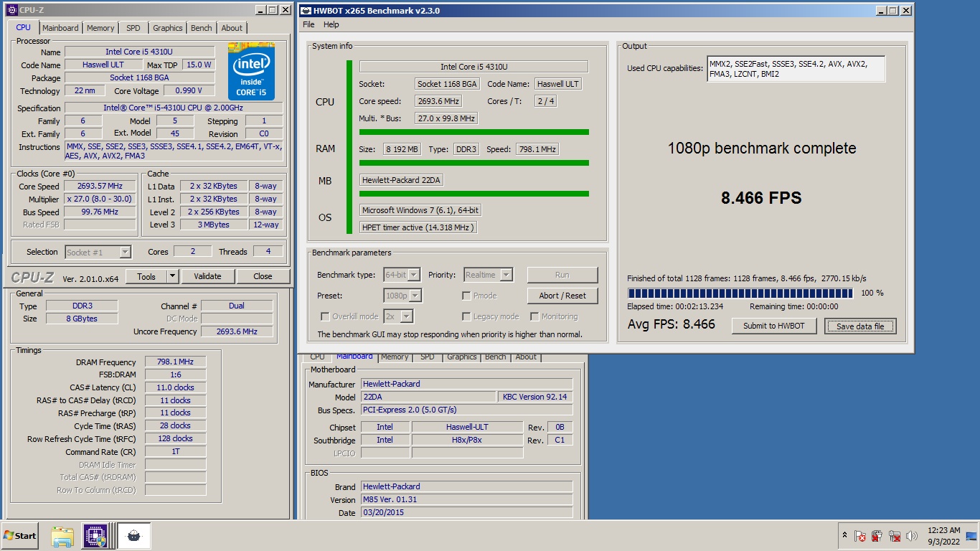This screenshot has height=551, width=980.
Task: Click the network tray icon with red X
Action: tap(895, 536)
